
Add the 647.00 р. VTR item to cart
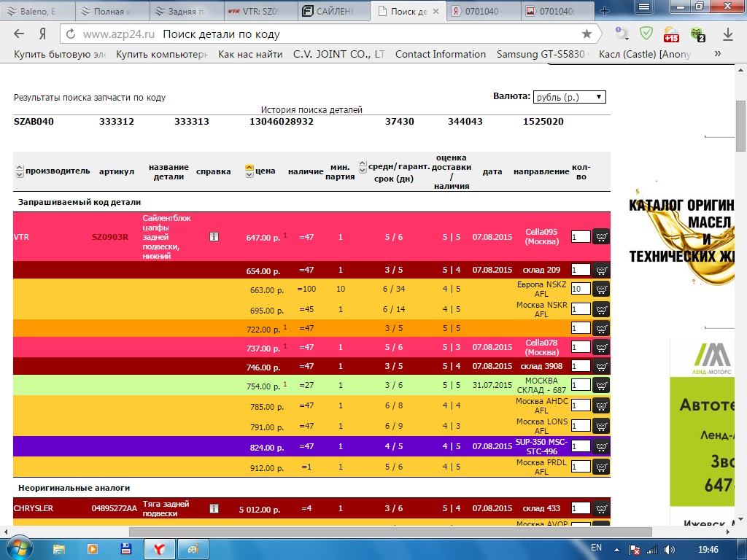(600, 237)
